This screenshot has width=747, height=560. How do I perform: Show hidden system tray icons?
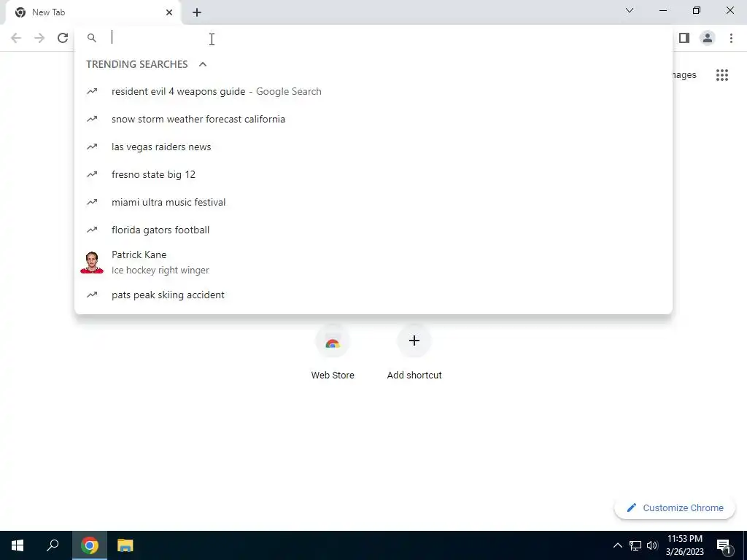617,545
